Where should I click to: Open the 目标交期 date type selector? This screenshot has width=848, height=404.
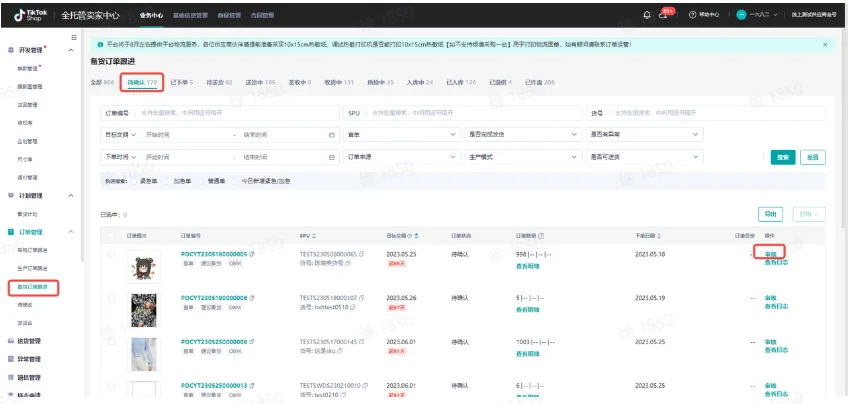point(121,134)
